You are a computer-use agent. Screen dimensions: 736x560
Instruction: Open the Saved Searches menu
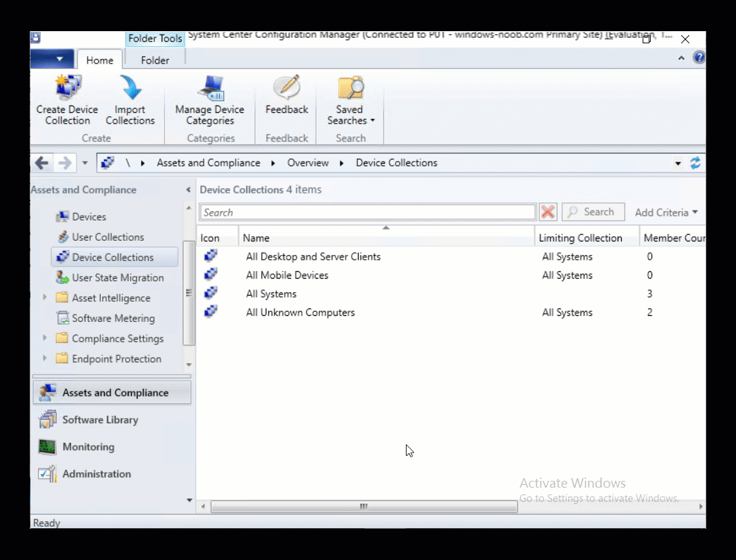pos(350,101)
